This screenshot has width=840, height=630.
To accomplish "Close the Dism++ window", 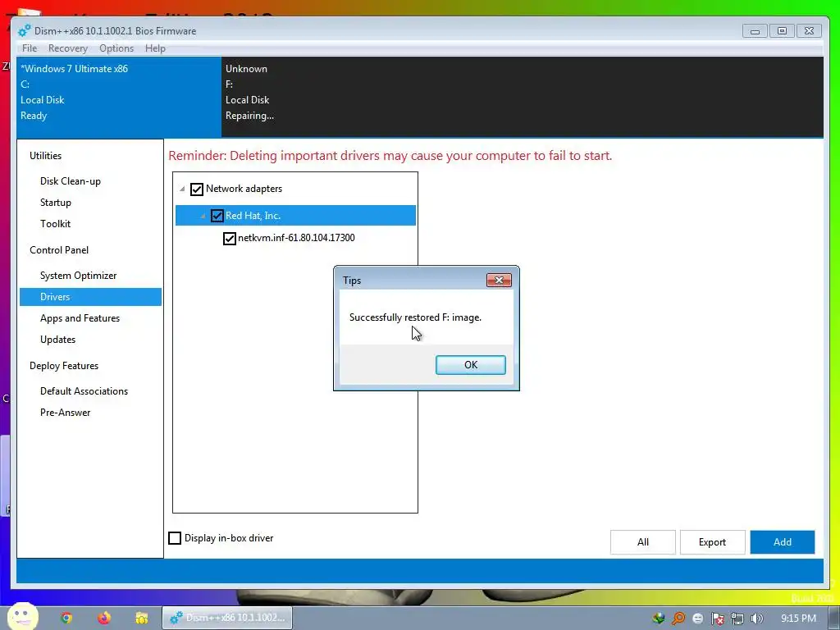I will (x=810, y=31).
